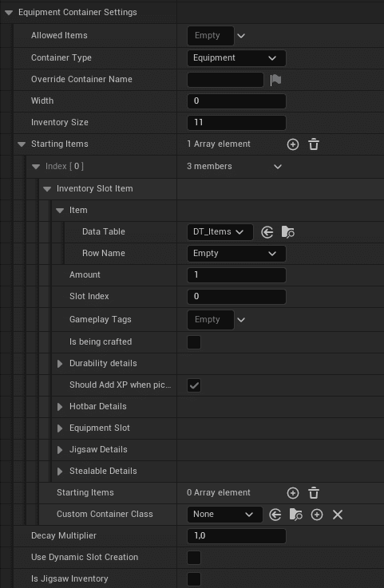
Task: Expand Hotbar Details
Action: tap(60, 407)
